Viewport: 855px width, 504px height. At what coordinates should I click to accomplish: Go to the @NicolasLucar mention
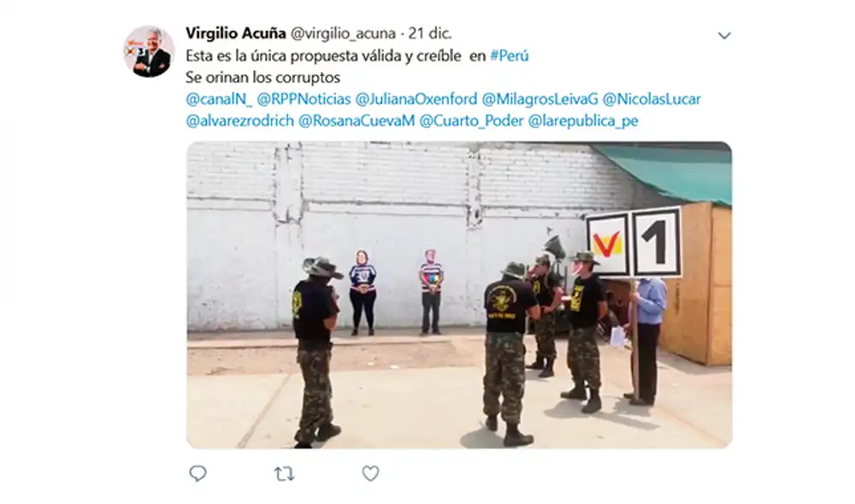tap(652, 99)
